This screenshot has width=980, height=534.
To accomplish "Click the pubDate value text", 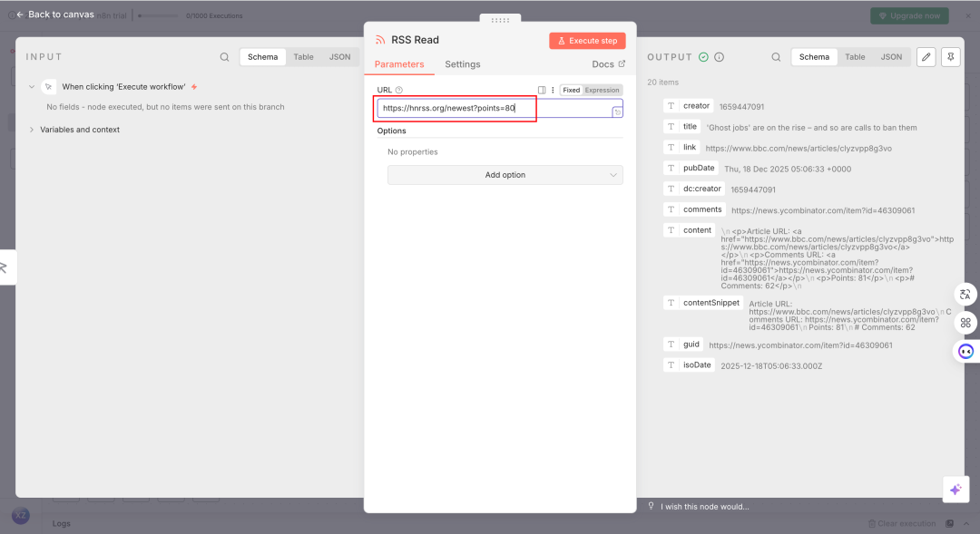I will pos(788,170).
